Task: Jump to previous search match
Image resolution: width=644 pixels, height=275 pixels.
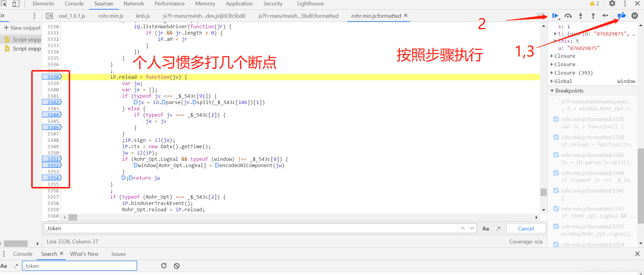Action: (x=463, y=228)
